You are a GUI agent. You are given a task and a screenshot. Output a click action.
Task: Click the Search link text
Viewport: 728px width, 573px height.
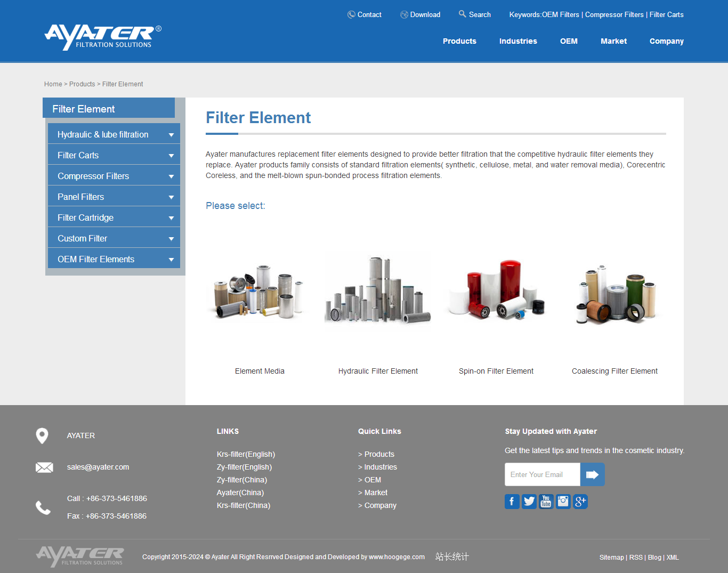pyautogui.click(x=480, y=14)
